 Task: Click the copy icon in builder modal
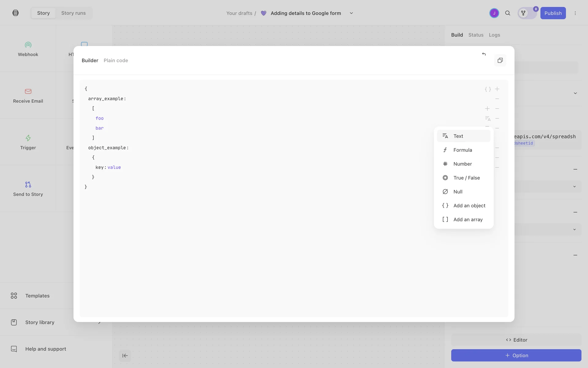pyautogui.click(x=500, y=60)
